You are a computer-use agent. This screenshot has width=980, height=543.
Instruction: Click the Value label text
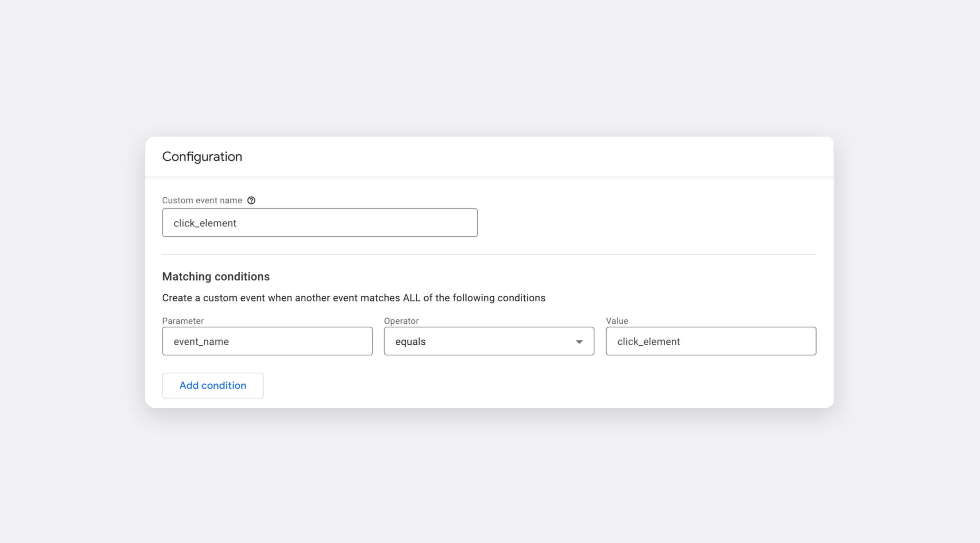tap(617, 321)
